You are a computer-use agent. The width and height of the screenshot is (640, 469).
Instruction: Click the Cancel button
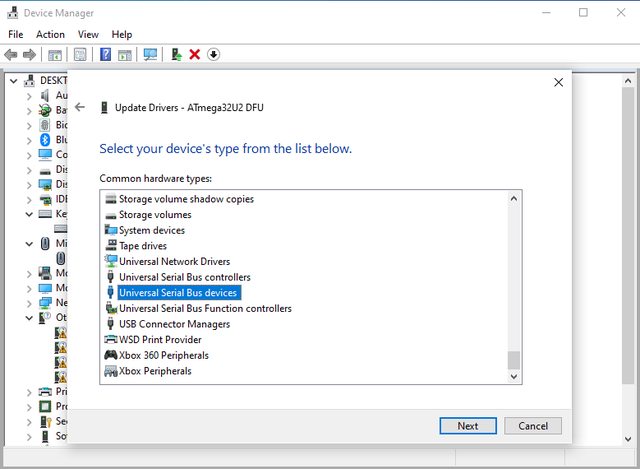533,426
